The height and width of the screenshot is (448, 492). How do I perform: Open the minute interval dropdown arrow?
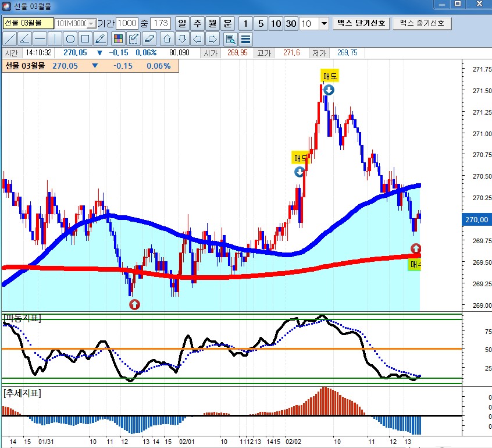pyautogui.click(x=324, y=23)
